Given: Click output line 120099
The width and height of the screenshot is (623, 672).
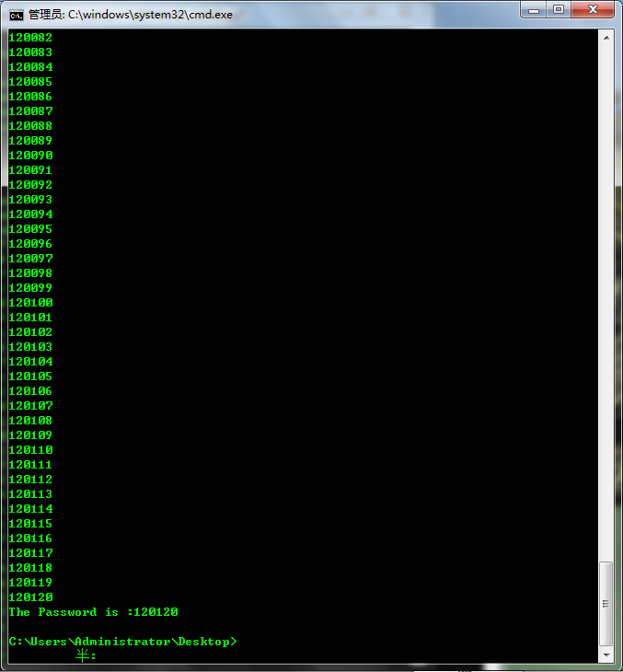Looking at the screenshot, I should pyautogui.click(x=30, y=288).
